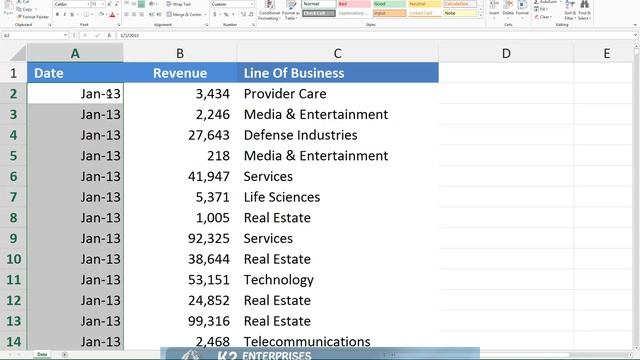Click Merge & Center
Image resolution: width=640 pixels, height=360 pixels.
click(x=184, y=15)
